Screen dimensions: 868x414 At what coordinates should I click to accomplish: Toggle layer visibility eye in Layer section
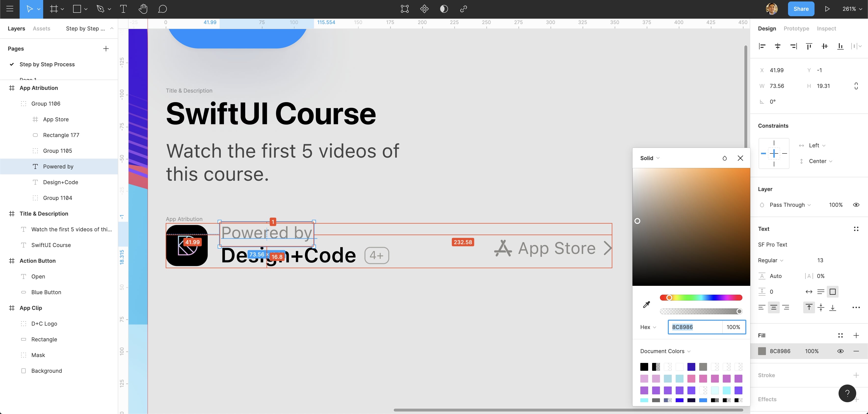[856, 205]
